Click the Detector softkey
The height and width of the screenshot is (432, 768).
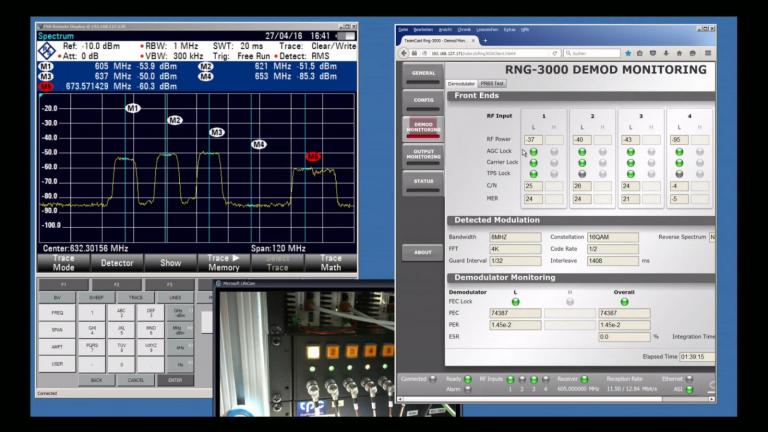(117, 263)
